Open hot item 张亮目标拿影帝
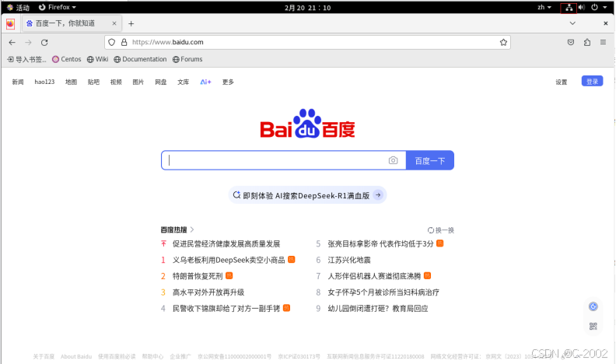This screenshot has height=364, width=616. tap(380, 244)
